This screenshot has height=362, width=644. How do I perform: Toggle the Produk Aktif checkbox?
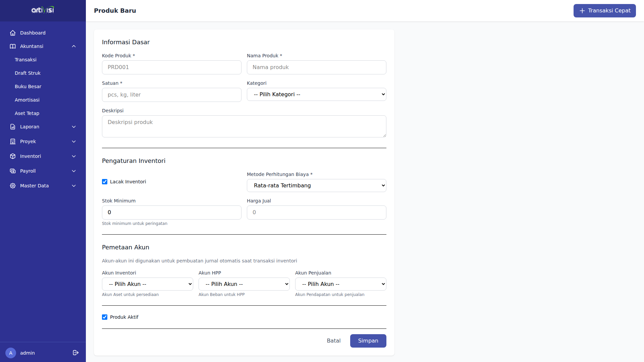click(105, 317)
